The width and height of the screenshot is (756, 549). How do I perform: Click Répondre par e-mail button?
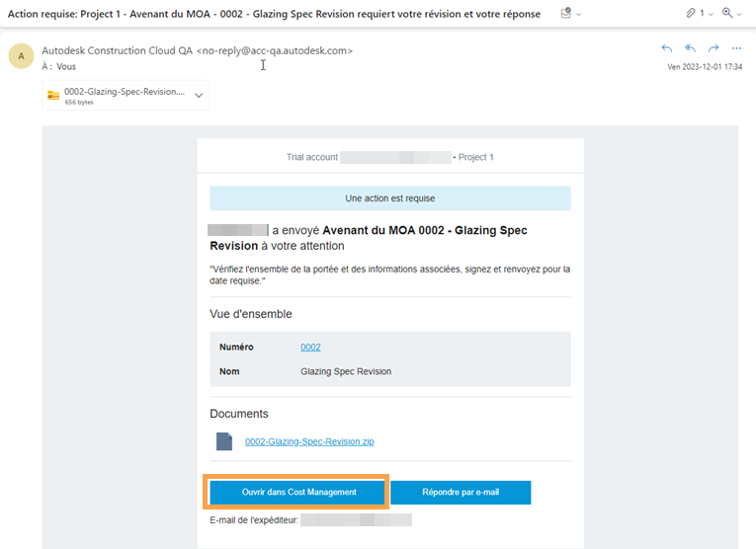point(461,492)
